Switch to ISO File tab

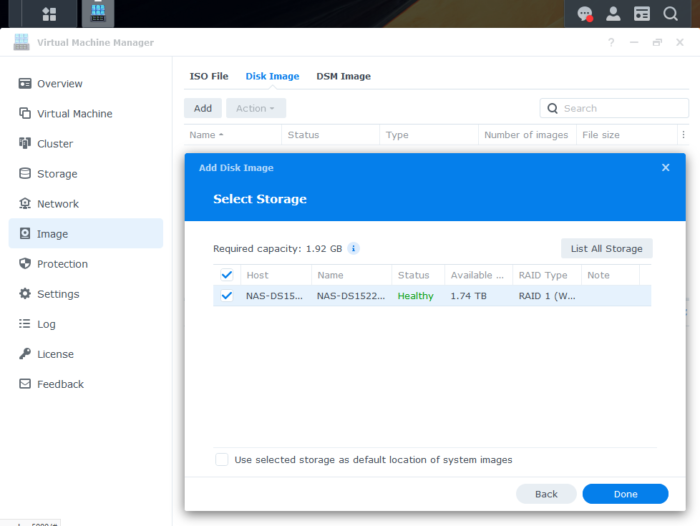pos(208,76)
